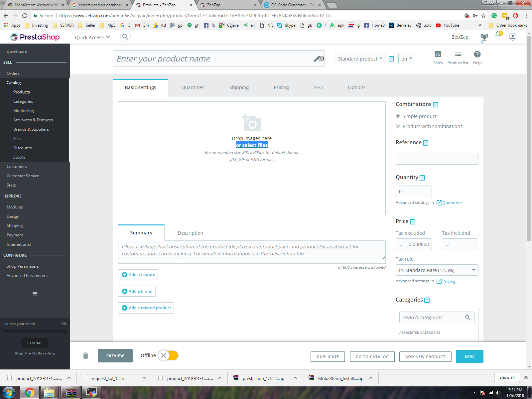Switch to the Quantities tab
532x399 pixels.
pos(193,87)
